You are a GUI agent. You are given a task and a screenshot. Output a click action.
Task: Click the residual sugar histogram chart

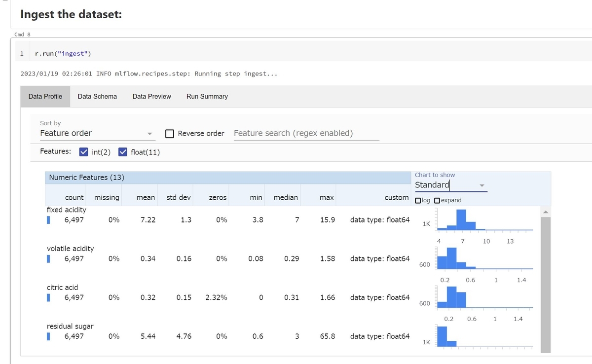point(484,336)
